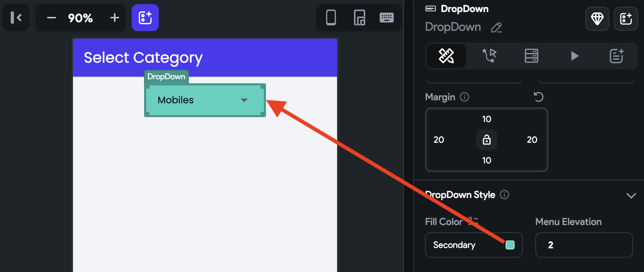The height and width of the screenshot is (272, 644).
Task: Collapse the left panel with the arrow icon
Action: (16, 18)
